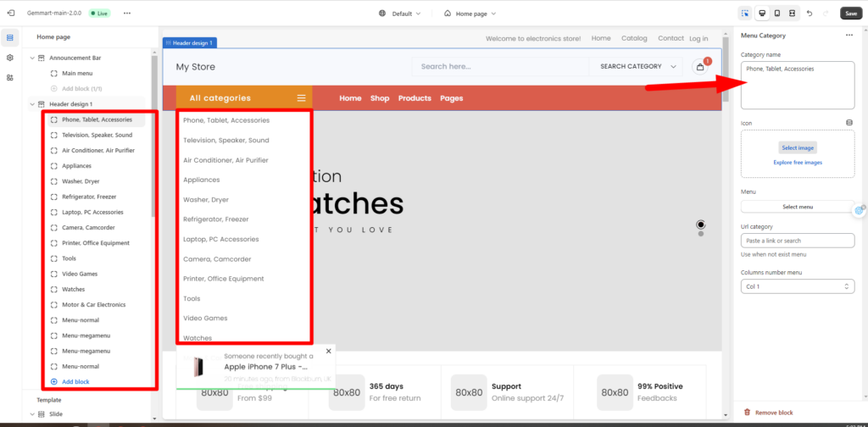
Task: Open Menu Category more options dots
Action: click(849, 36)
